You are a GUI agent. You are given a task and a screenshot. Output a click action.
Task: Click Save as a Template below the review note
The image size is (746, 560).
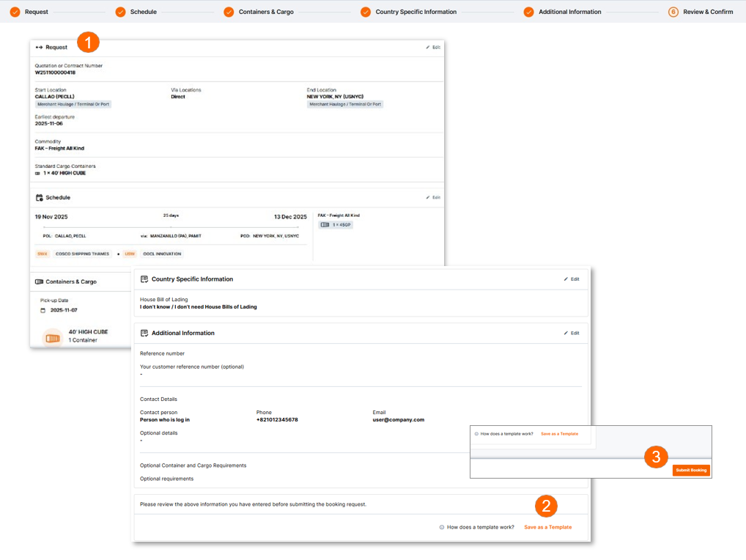(x=547, y=527)
